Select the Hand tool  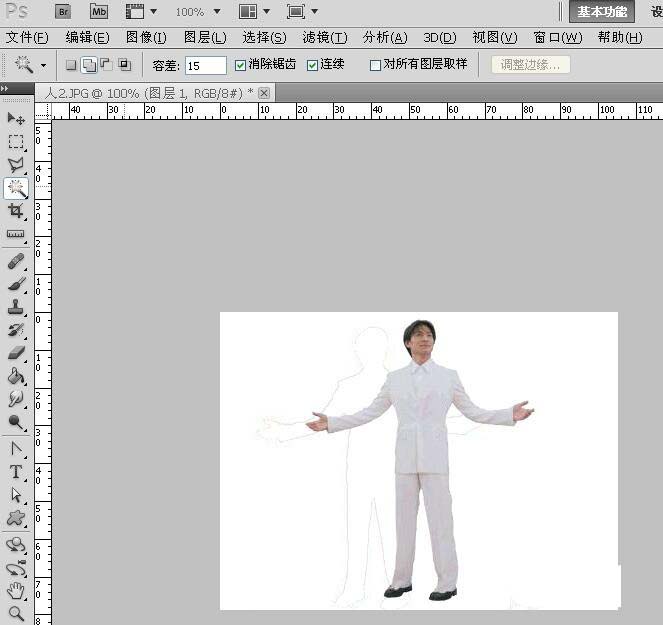[x=16, y=591]
